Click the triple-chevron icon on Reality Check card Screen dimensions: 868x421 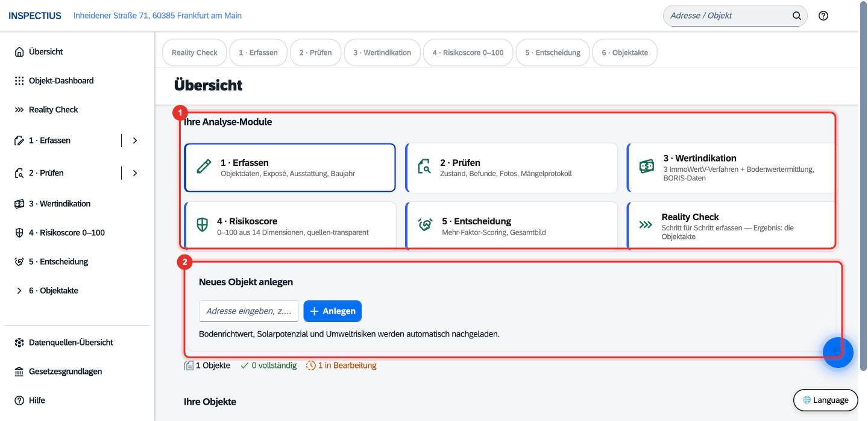(646, 225)
